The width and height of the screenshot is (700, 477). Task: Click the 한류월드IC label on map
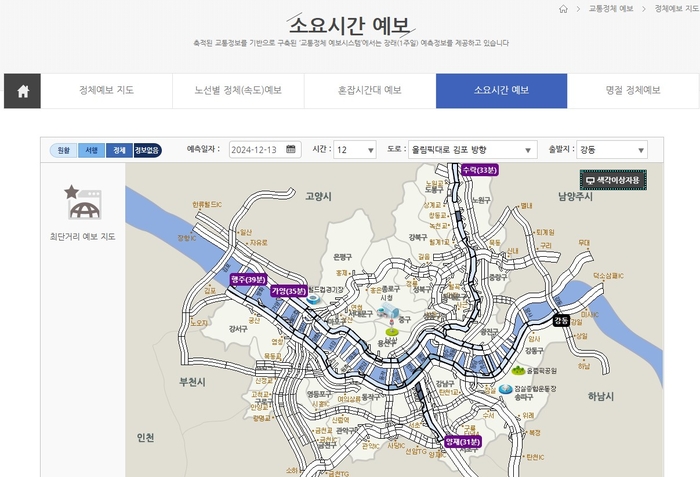(x=207, y=205)
